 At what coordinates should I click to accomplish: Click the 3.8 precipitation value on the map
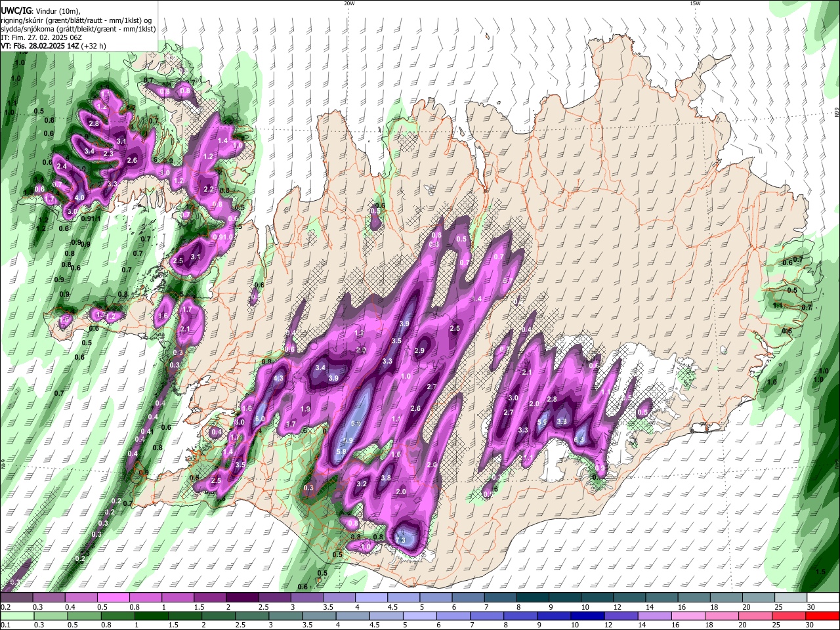click(x=386, y=478)
